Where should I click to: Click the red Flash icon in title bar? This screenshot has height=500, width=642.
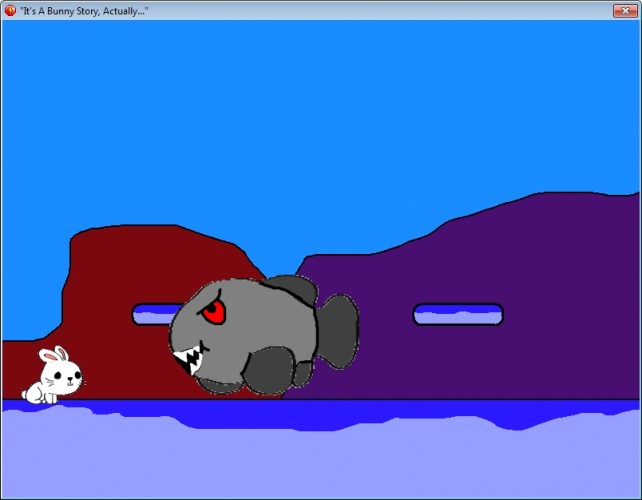point(10,11)
